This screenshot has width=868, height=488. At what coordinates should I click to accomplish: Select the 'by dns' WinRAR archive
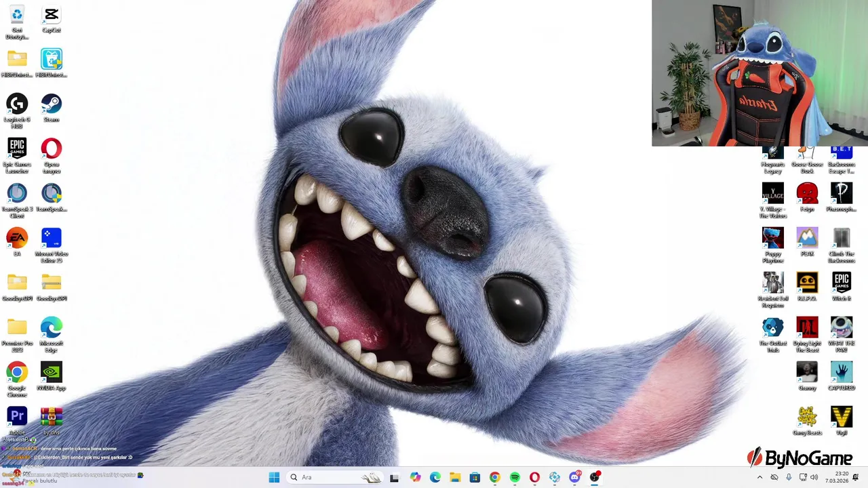[x=52, y=422]
